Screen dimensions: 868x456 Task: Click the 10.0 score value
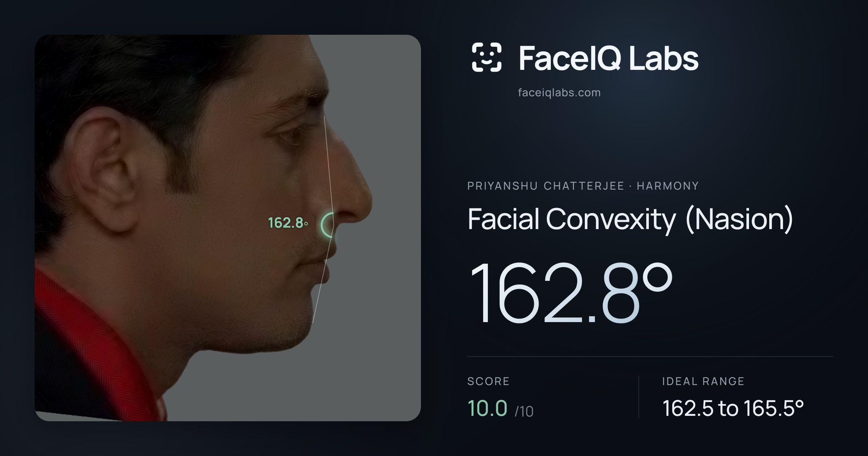tap(487, 408)
